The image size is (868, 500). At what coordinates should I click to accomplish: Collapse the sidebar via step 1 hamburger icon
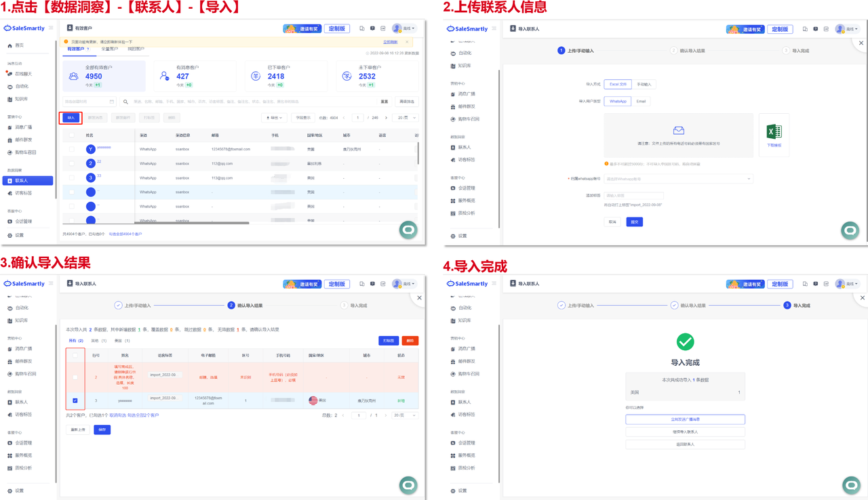pyautogui.click(x=51, y=28)
